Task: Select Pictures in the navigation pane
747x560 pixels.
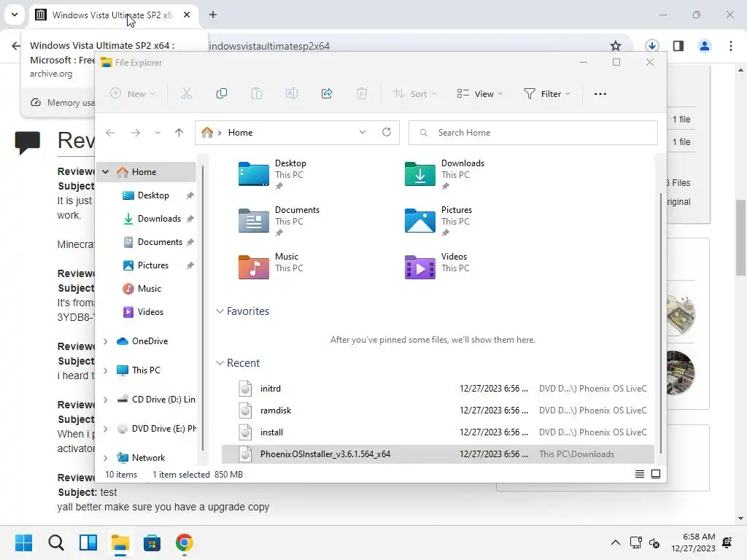Action: (x=152, y=265)
